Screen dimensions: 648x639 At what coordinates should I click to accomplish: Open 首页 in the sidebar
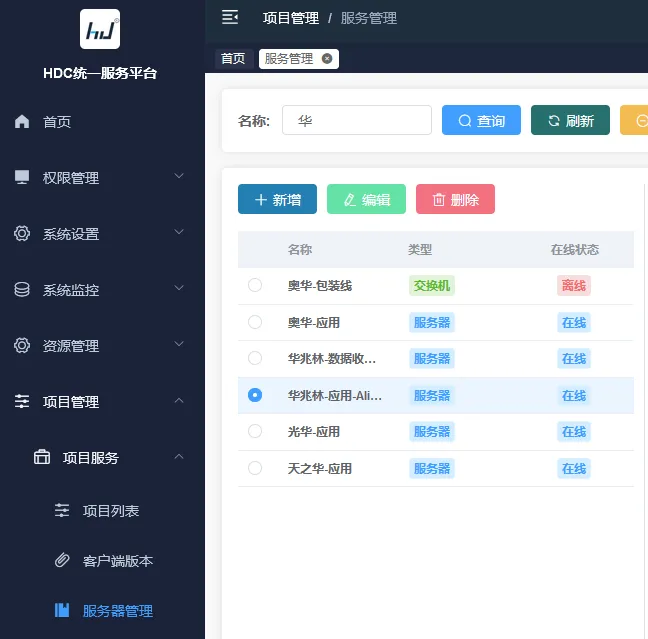(x=57, y=122)
